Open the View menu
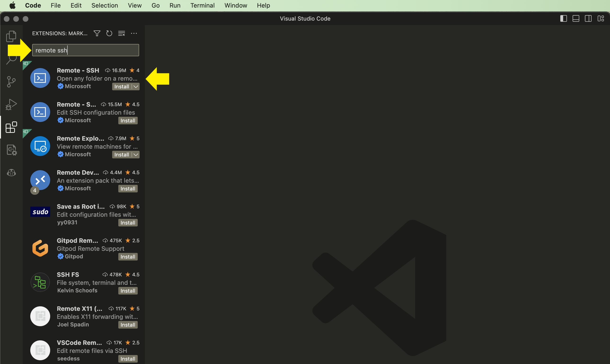 135,5
